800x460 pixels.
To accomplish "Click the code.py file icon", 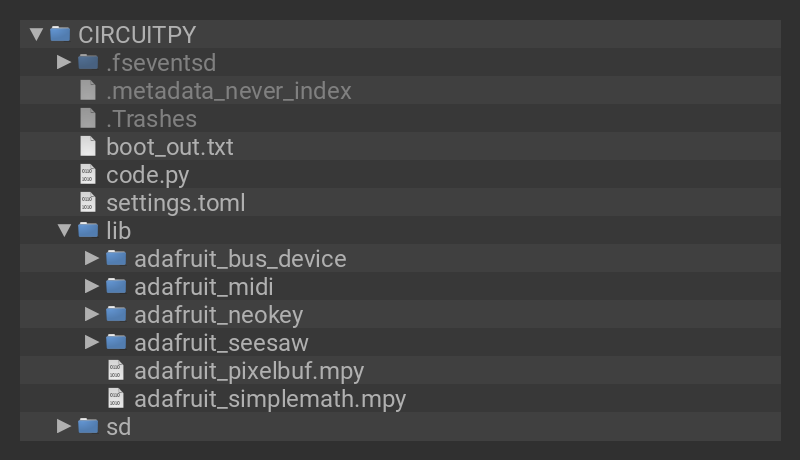I will click(88, 174).
